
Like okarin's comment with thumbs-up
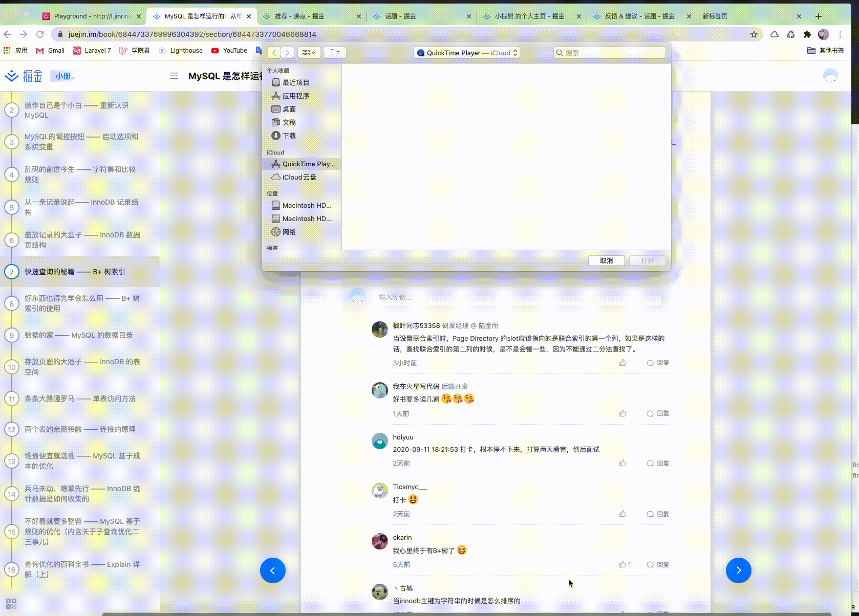[x=622, y=564]
